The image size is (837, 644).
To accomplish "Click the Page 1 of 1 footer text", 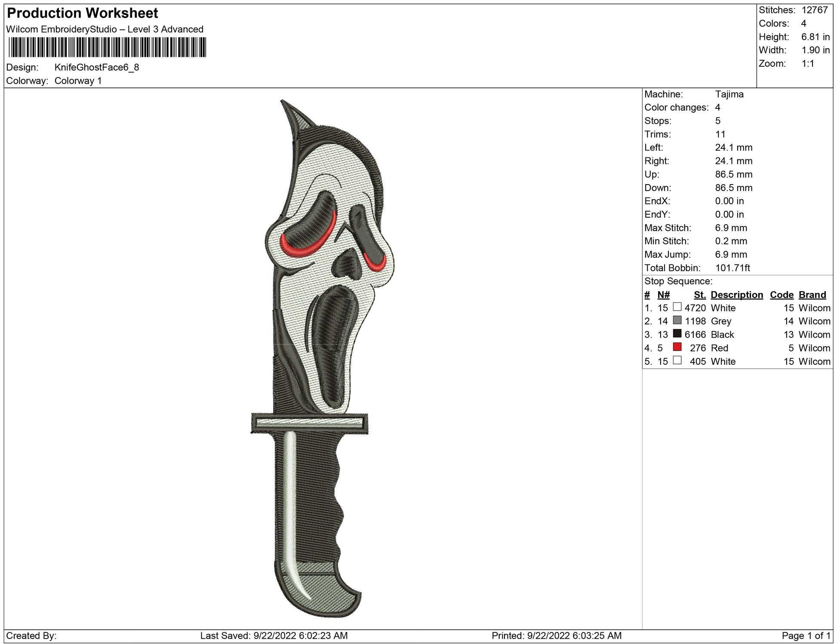I will 806,635.
